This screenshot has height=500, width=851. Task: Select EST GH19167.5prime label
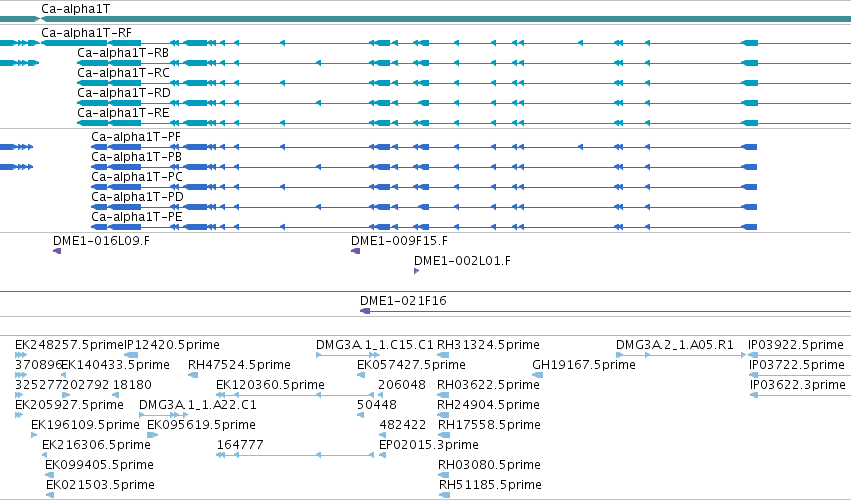tap(584, 365)
